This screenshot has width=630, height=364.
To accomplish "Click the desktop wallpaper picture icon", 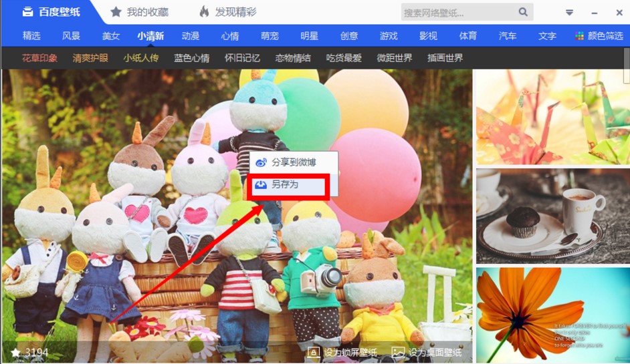I will point(398,353).
